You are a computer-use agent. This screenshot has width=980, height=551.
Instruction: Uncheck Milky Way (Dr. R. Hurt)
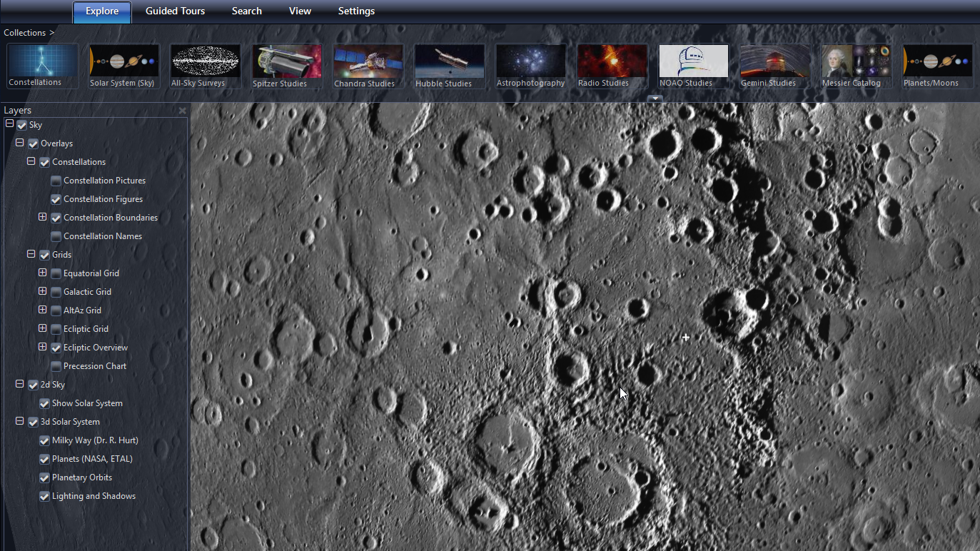point(44,440)
